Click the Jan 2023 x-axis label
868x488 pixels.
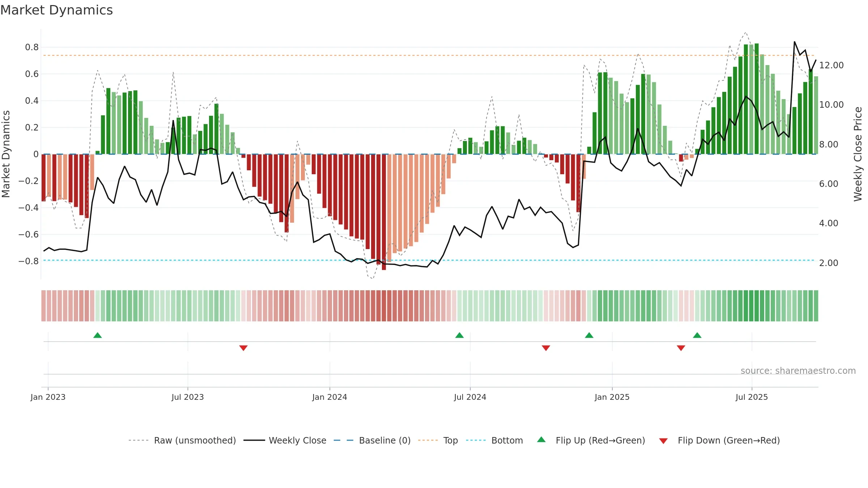(48, 397)
